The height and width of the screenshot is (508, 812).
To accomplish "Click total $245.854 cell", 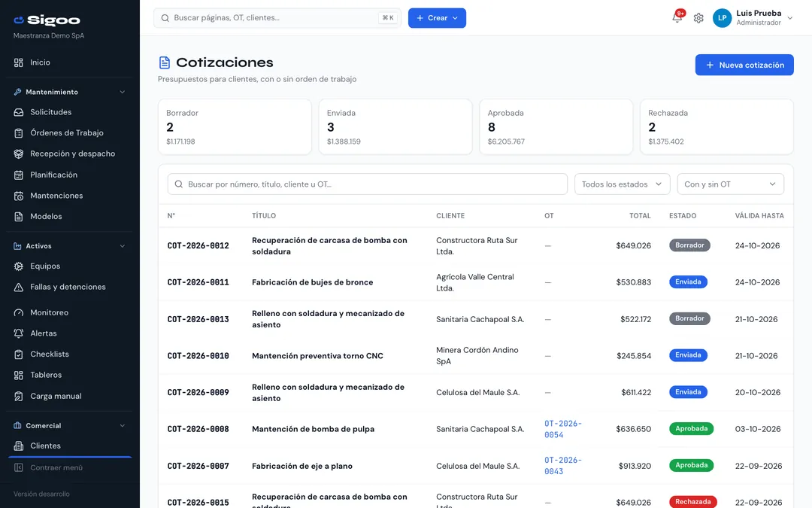I will (633, 356).
